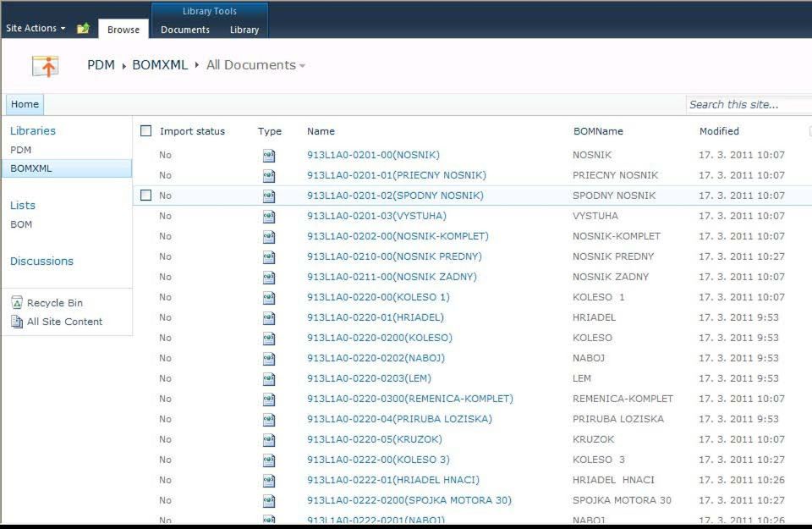Click file type icon for NOSNIK ZADNY row
Image resolution: width=812 pixels, height=529 pixels.
(x=269, y=277)
